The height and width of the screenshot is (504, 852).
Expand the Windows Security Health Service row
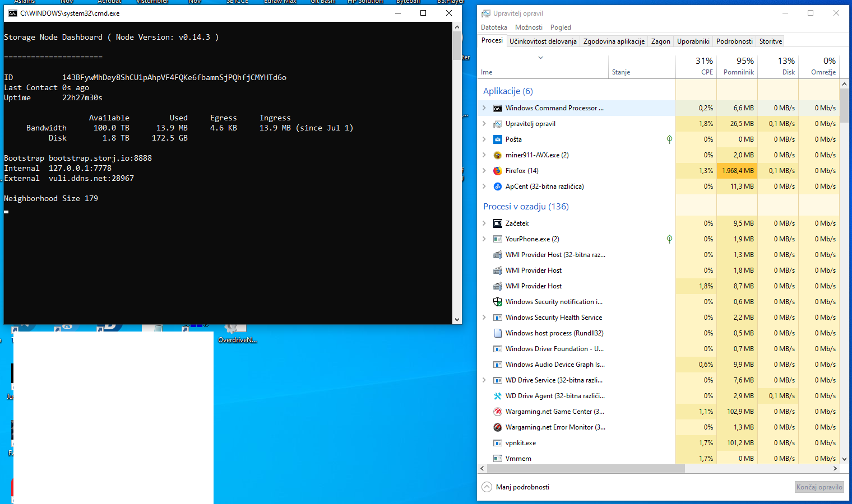click(x=484, y=318)
